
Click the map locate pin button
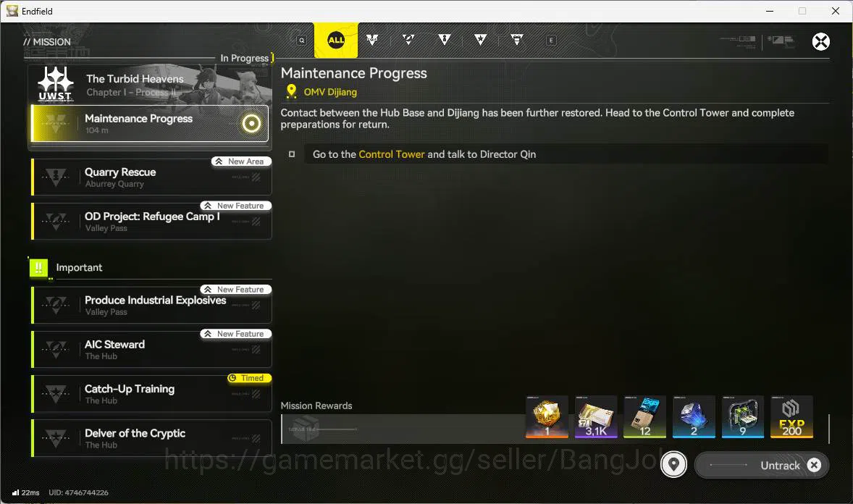pyautogui.click(x=673, y=465)
